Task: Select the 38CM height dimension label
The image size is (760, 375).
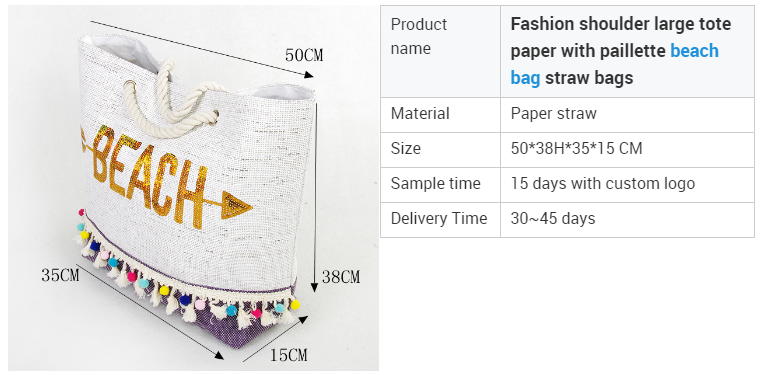Action: pos(341,277)
